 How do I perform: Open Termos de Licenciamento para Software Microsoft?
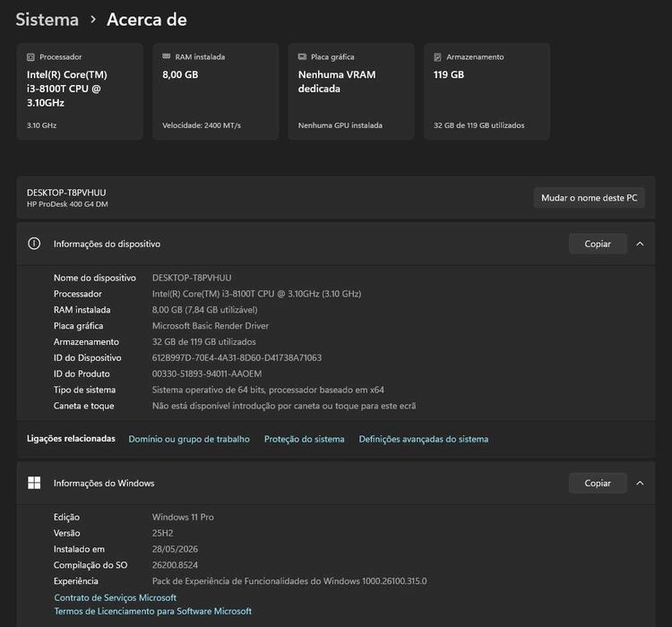pyautogui.click(x=153, y=611)
